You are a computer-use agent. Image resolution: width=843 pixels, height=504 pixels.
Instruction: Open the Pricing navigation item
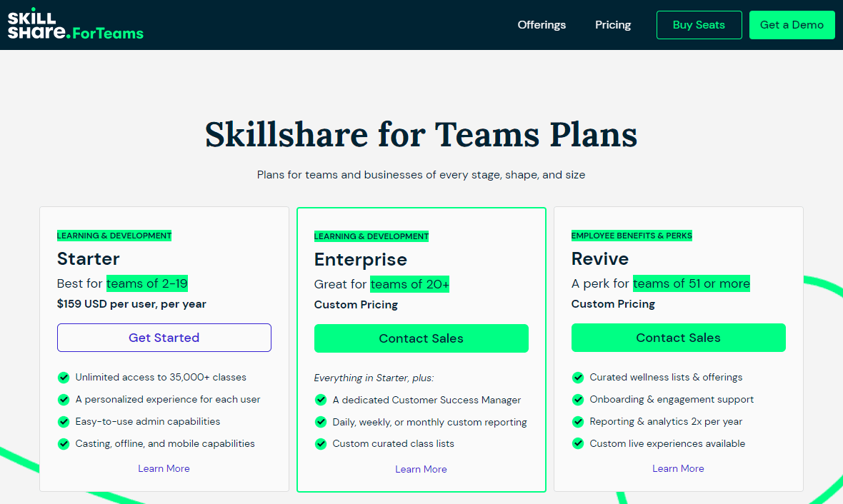point(612,24)
